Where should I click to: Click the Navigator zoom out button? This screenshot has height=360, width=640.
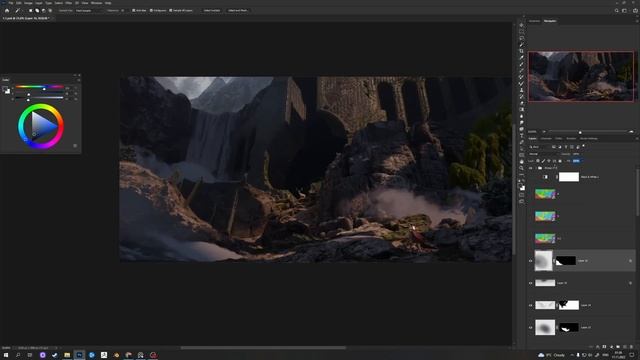[x=544, y=132]
